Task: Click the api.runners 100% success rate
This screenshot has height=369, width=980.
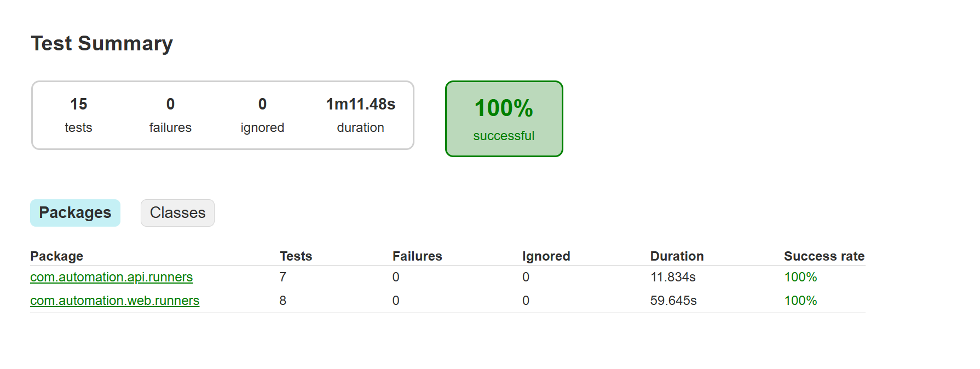Action: coord(800,277)
